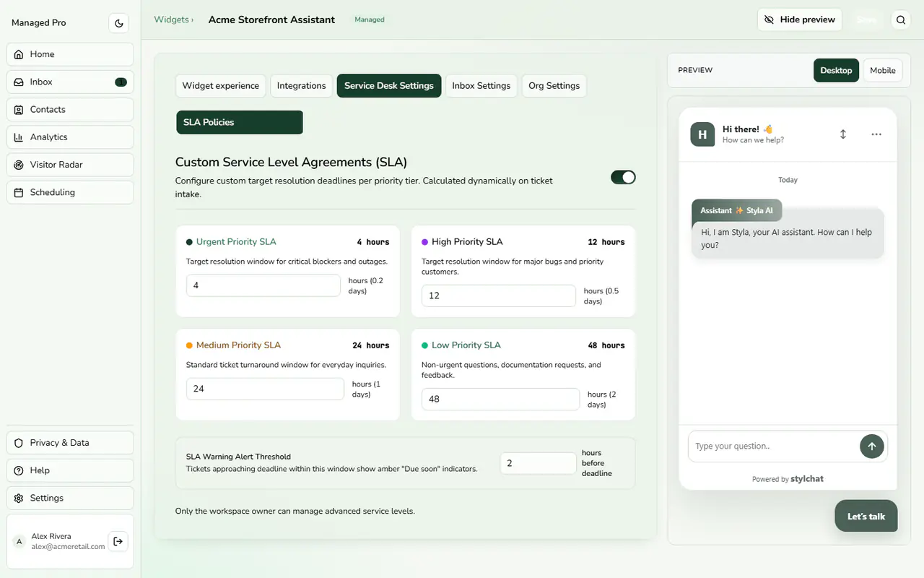The height and width of the screenshot is (578, 924).
Task: Click the 'Powered by stylchat' text
Action: [x=788, y=479]
